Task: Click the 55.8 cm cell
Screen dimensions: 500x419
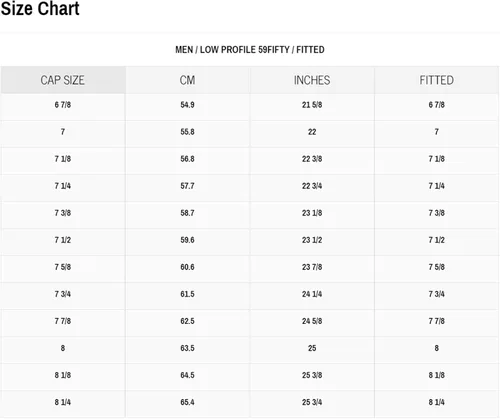Action: 187,132
